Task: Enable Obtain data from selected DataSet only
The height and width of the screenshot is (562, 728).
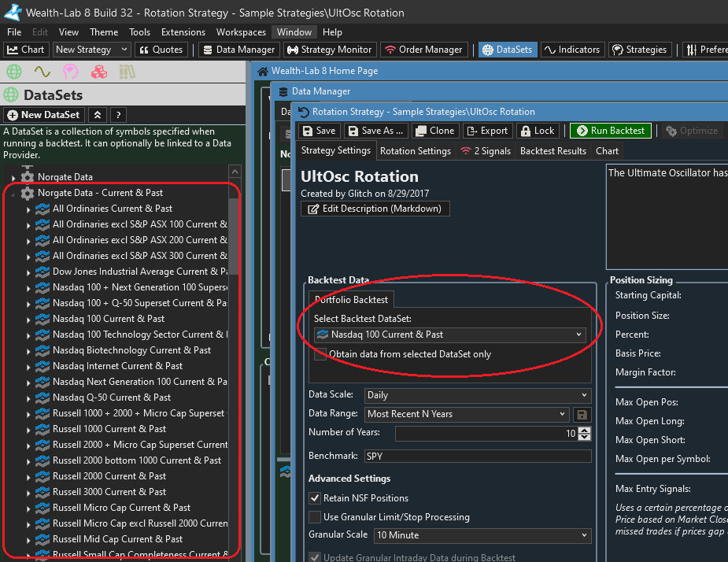Action: [x=320, y=354]
